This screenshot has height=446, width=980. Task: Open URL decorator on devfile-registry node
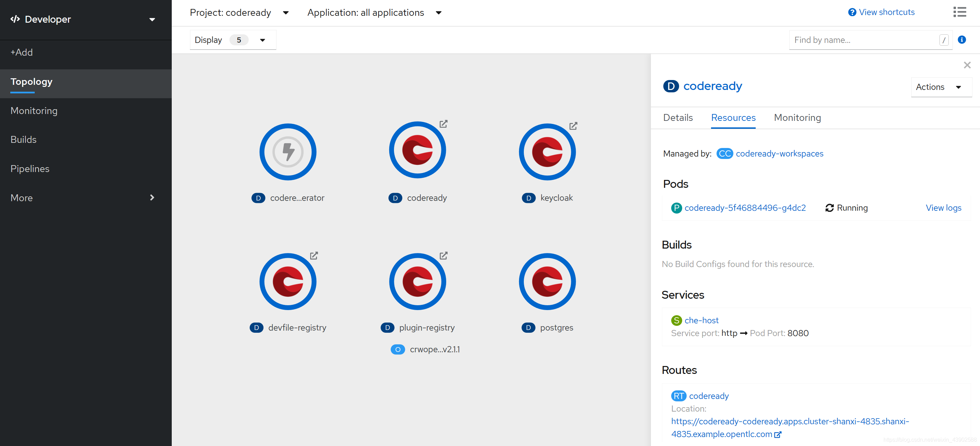tap(314, 255)
